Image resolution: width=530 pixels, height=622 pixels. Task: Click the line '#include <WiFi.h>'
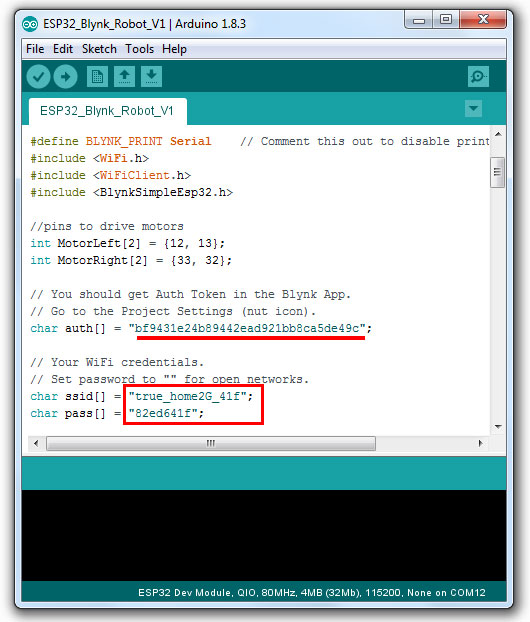pos(90,159)
